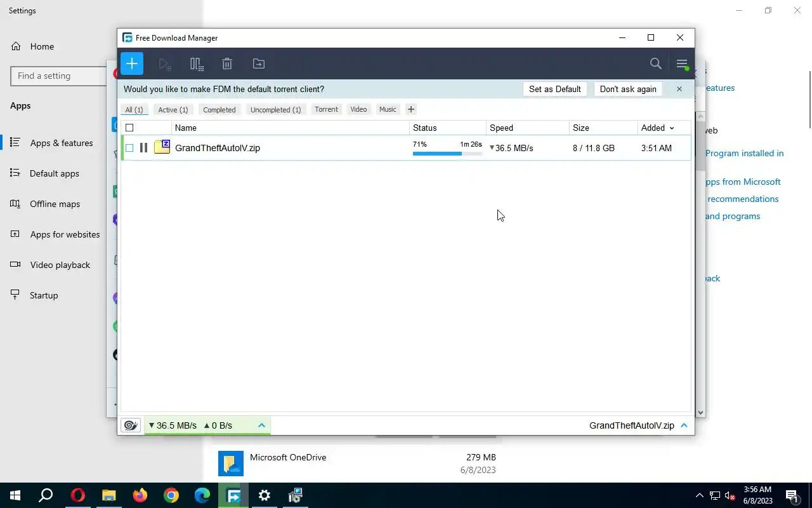The image size is (812, 508).
Task: Expand download speed panel with up chevron
Action: pyautogui.click(x=261, y=425)
